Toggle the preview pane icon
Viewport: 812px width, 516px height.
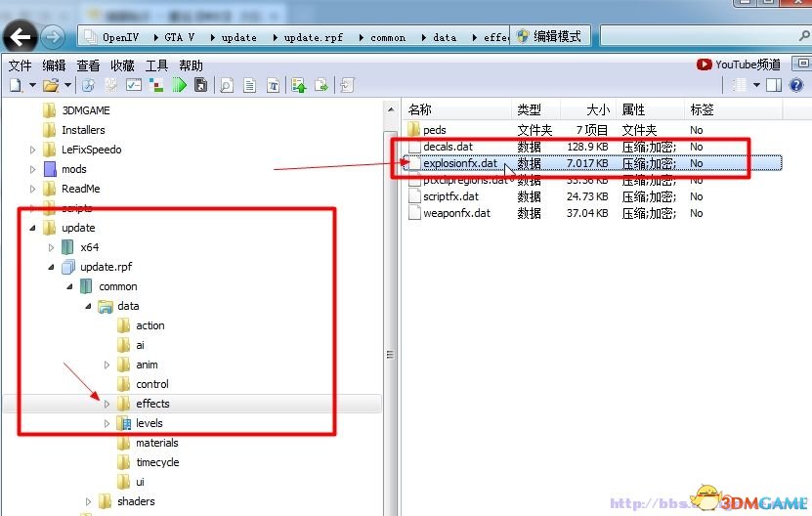tap(774, 85)
